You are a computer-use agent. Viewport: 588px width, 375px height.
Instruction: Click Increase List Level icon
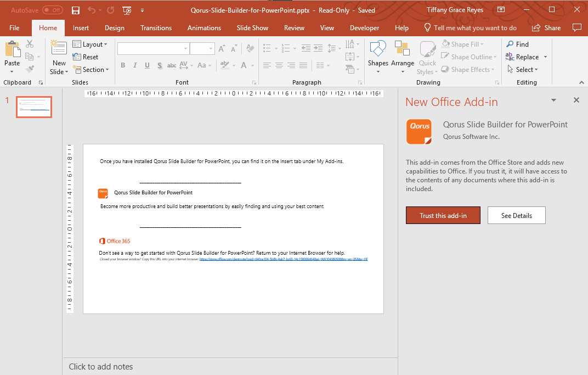coord(318,48)
